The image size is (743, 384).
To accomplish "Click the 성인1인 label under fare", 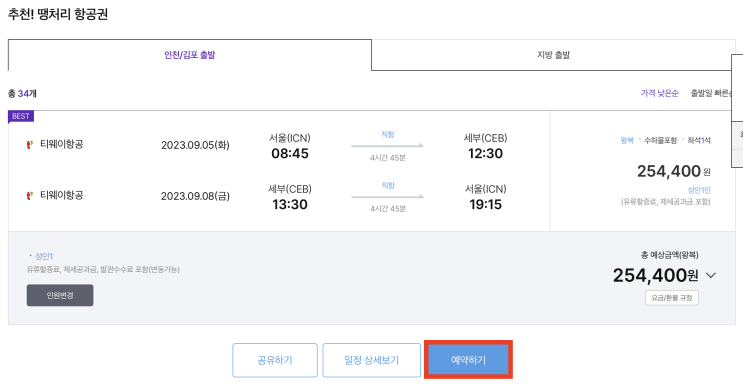I will pyautogui.click(x=699, y=190).
